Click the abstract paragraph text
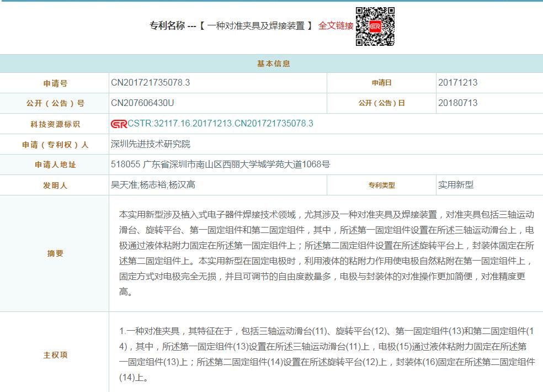 point(326,253)
